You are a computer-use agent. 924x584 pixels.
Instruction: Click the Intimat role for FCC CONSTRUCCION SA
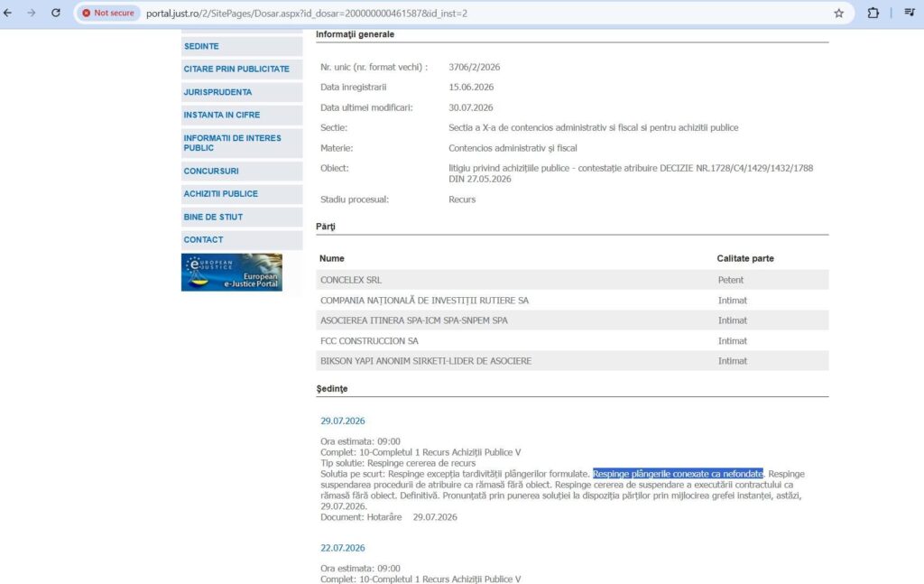pyautogui.click(x=733, y=341)
